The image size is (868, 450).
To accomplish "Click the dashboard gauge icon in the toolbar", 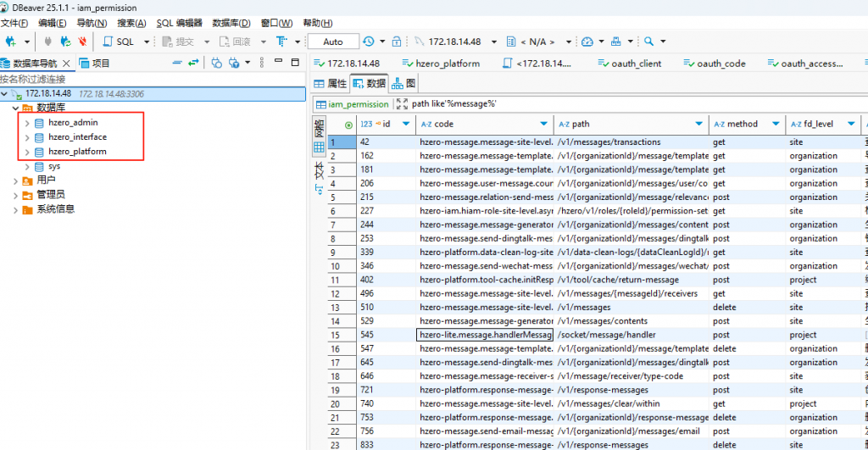I will point(588,42).
